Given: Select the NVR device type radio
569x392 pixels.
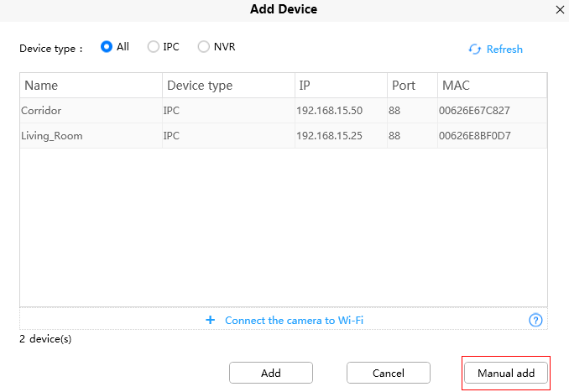Looking at the screenshot, I should tap(204, 47).
